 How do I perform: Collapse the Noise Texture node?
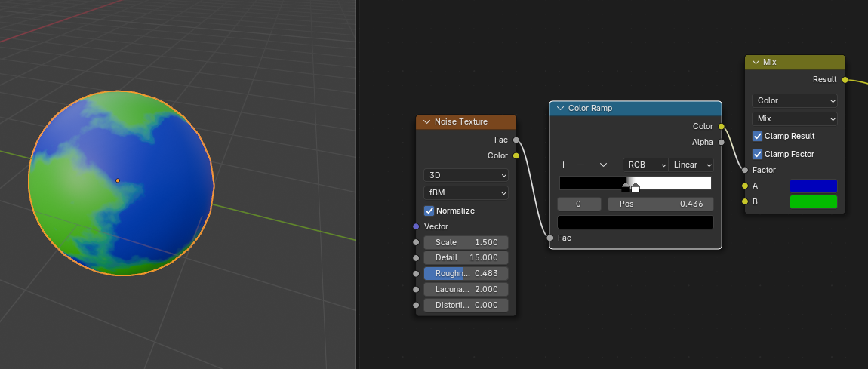pyautogui.click(x=426, y=121)
